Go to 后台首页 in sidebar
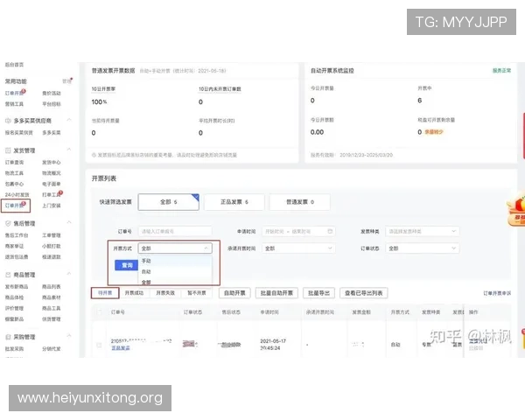Image resolution: width=525 pixels, height=420 pixels. 14,64
